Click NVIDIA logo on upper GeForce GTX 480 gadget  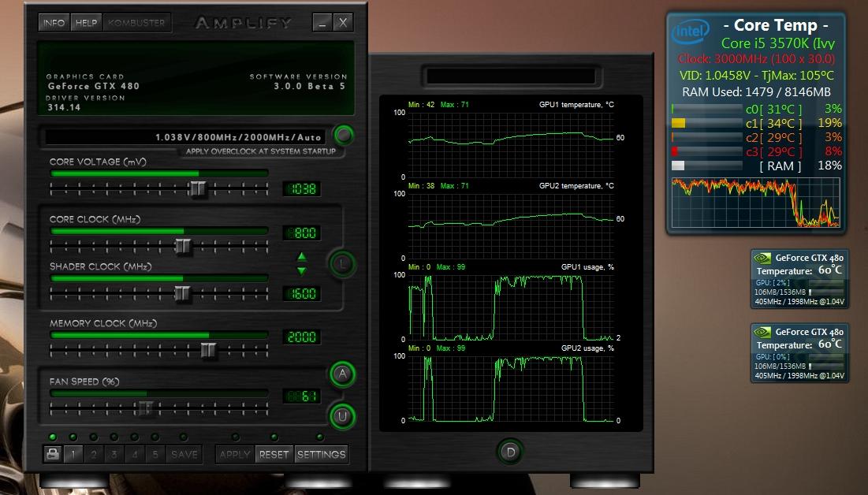(x=763, y=258)
